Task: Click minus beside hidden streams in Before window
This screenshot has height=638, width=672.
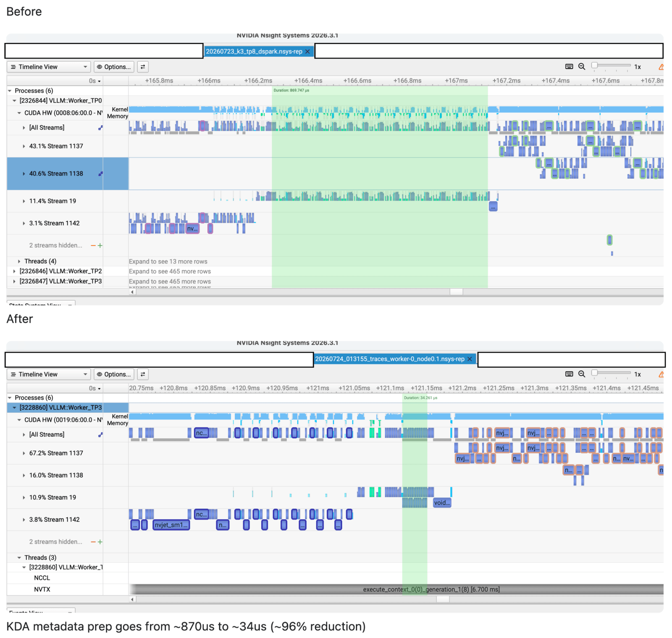Action: click(93, 245)
